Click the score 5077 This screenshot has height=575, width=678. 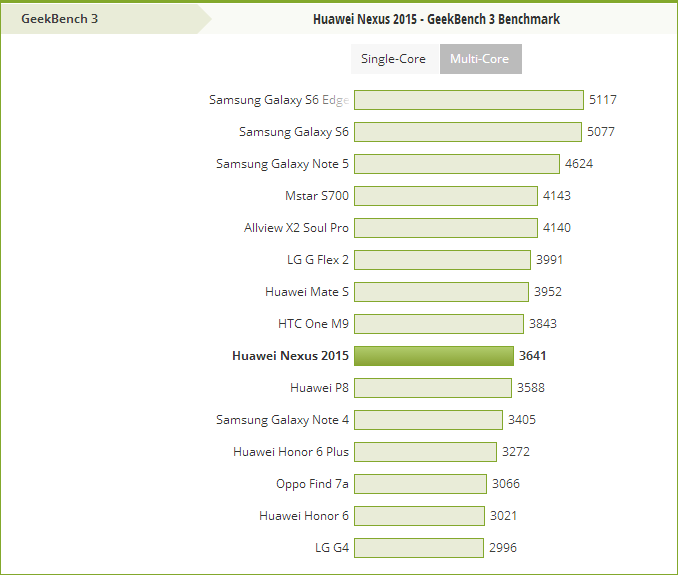(601, 132)
